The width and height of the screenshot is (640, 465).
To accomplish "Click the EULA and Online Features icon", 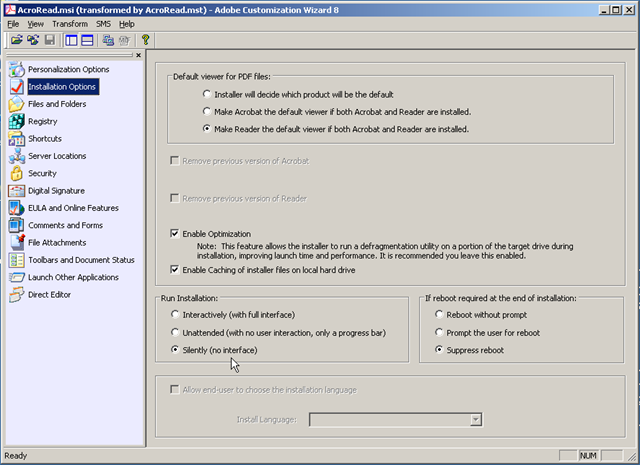I will (17, 208).
